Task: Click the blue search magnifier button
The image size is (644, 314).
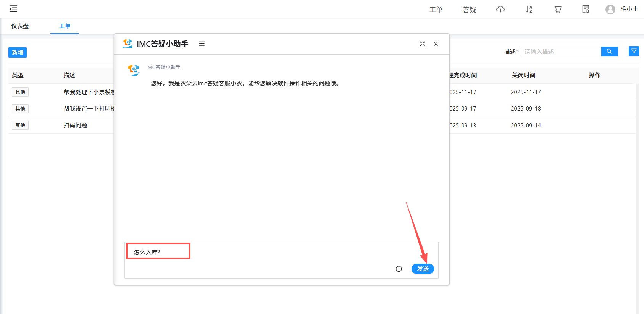Action: [x=609, y=52]
